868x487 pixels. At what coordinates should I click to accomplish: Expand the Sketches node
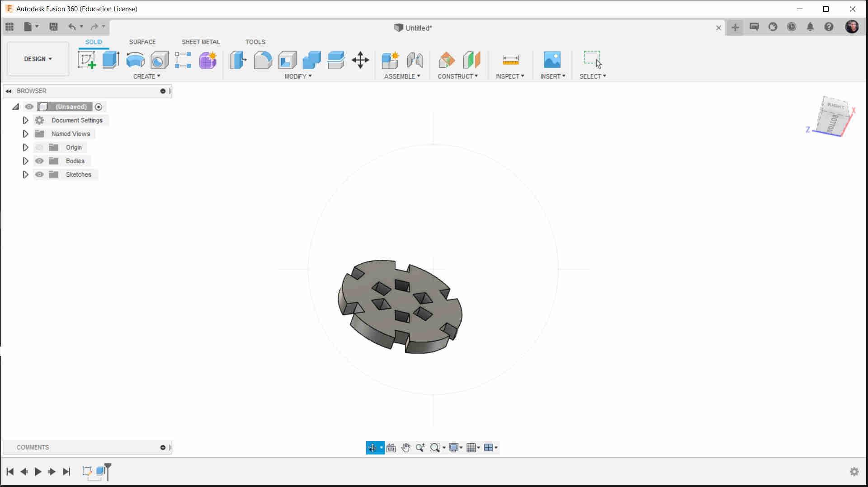click(25, 174)
